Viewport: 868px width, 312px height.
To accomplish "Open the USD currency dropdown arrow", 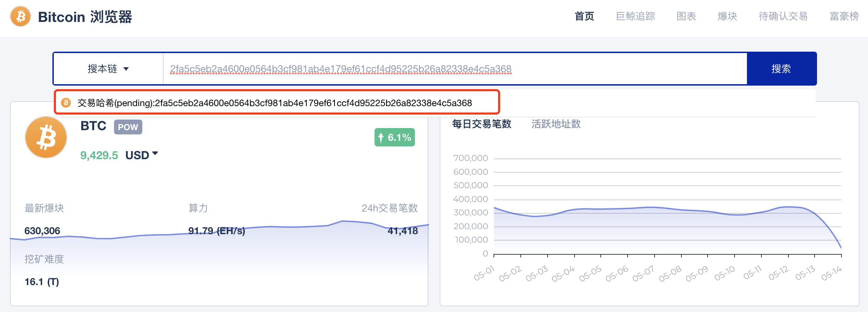I will [x=155, y=154].
